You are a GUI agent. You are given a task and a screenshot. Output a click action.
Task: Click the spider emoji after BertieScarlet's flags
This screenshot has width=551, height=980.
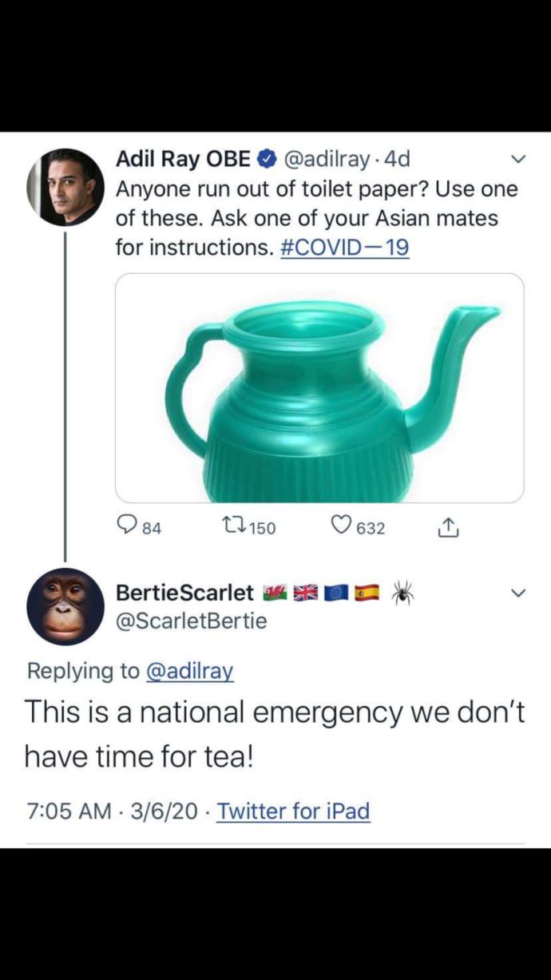(x=402, y=594)
